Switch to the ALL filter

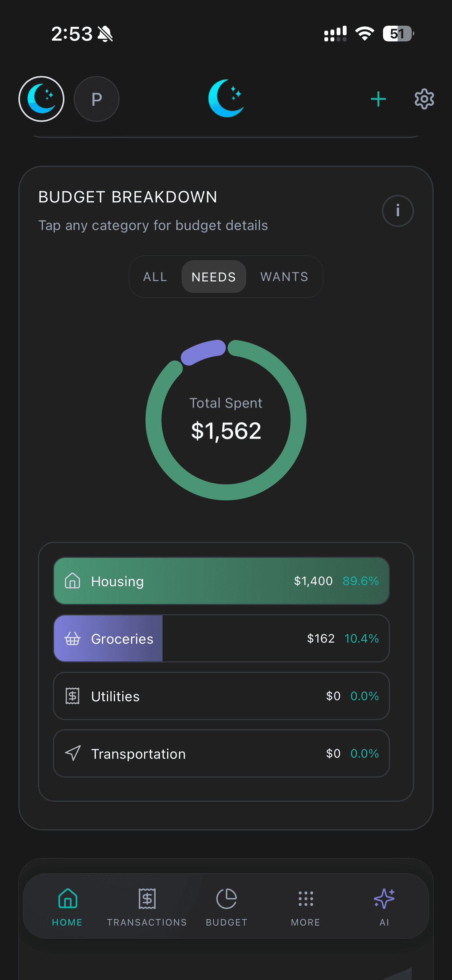coord(155,276)
